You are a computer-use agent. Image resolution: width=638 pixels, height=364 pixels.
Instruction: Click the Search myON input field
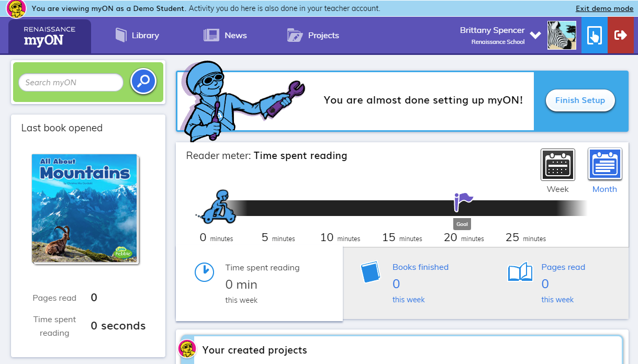point(71,82)
